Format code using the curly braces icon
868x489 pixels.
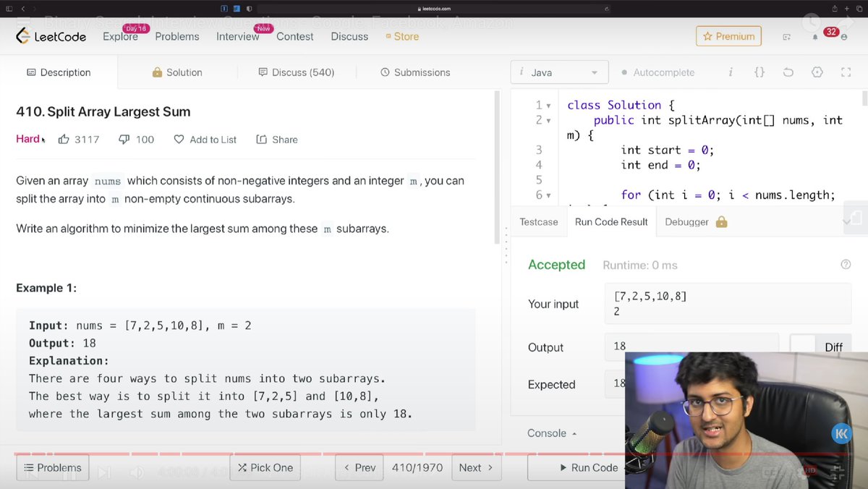[x=759, y=72]
